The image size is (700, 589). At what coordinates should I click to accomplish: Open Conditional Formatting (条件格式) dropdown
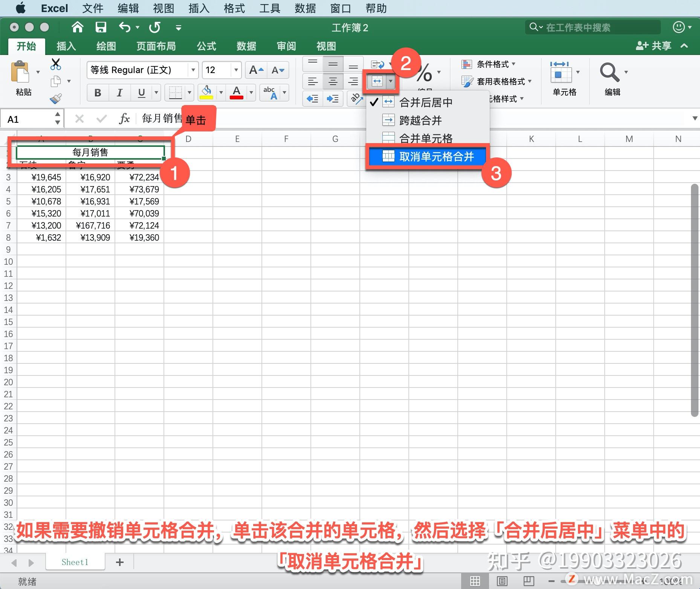(489, 64)
